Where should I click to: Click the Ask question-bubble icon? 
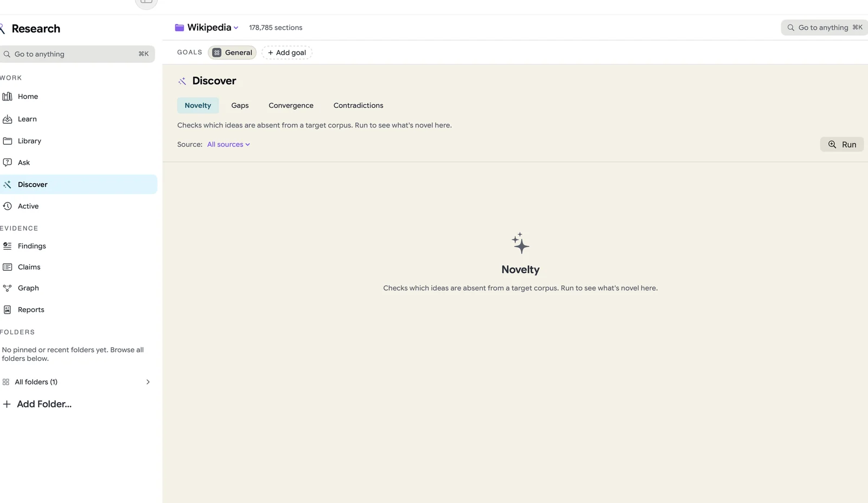tap(7, 162)
